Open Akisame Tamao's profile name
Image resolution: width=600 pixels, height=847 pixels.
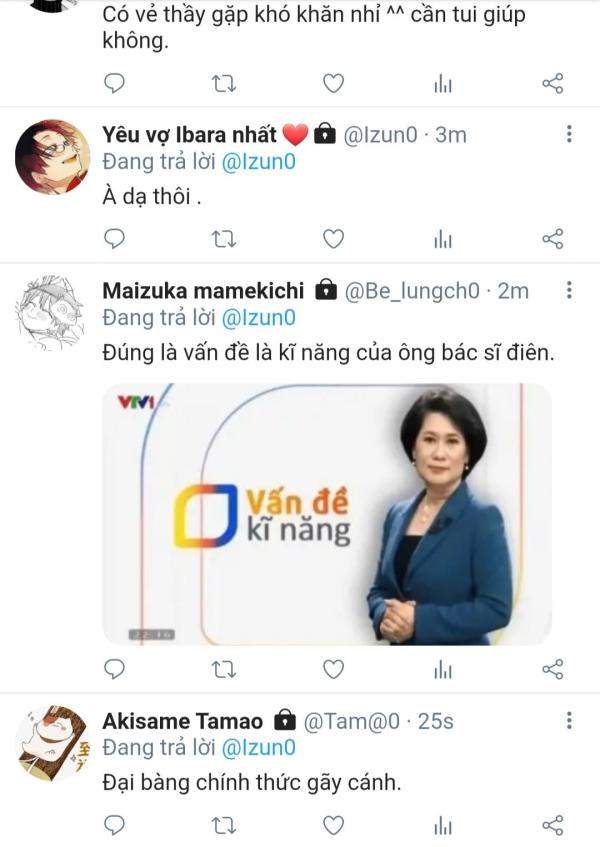[x=183, y=721]
